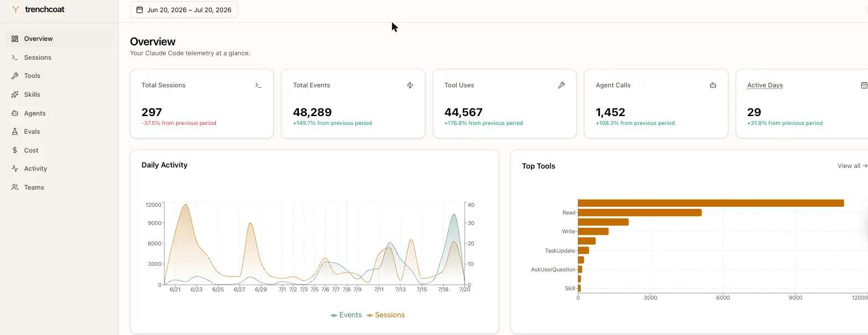
Task: Click the Overview grid icon in sidebar
Action: tap(15, 39)
